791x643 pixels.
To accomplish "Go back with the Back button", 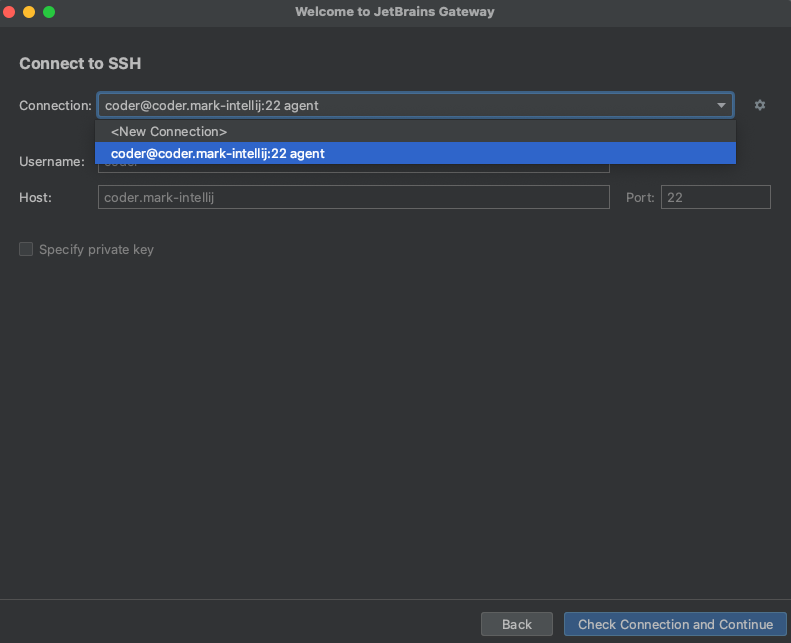I will click(x=517, y=624).
